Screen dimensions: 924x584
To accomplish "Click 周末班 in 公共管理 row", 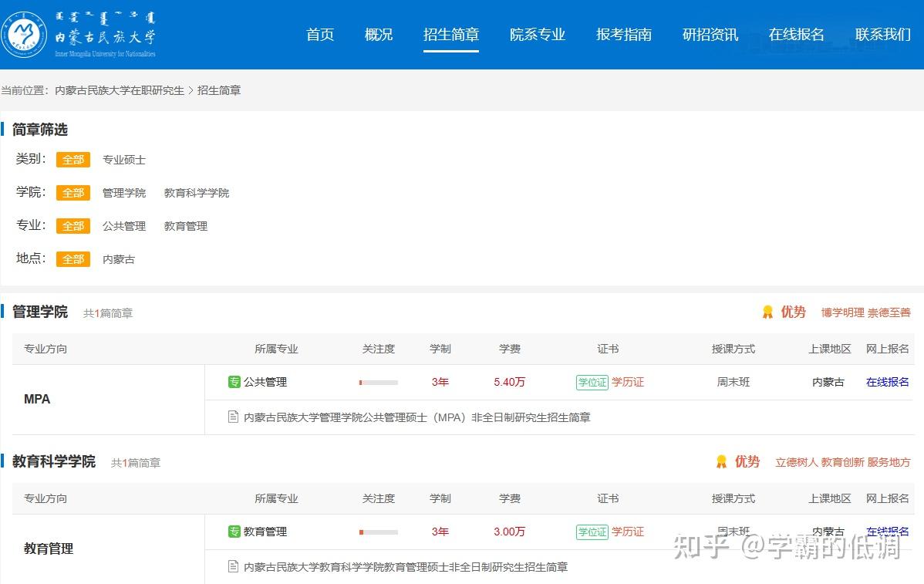I will click(733, 382).
